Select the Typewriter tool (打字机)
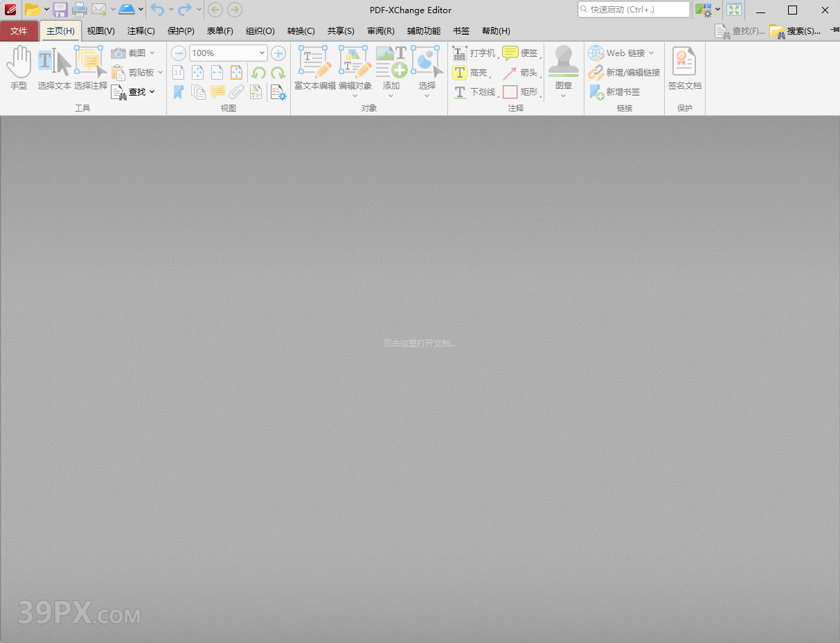Screen dimensions: 840x643 [x=474, y=53]
